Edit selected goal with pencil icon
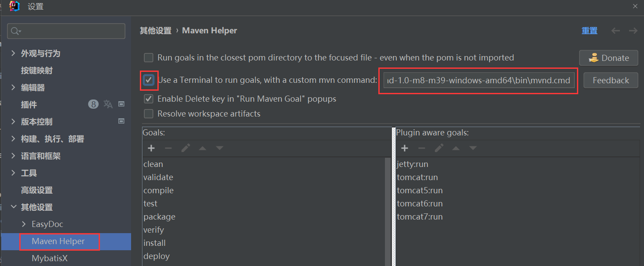644x266 pixels. point(185,148)
